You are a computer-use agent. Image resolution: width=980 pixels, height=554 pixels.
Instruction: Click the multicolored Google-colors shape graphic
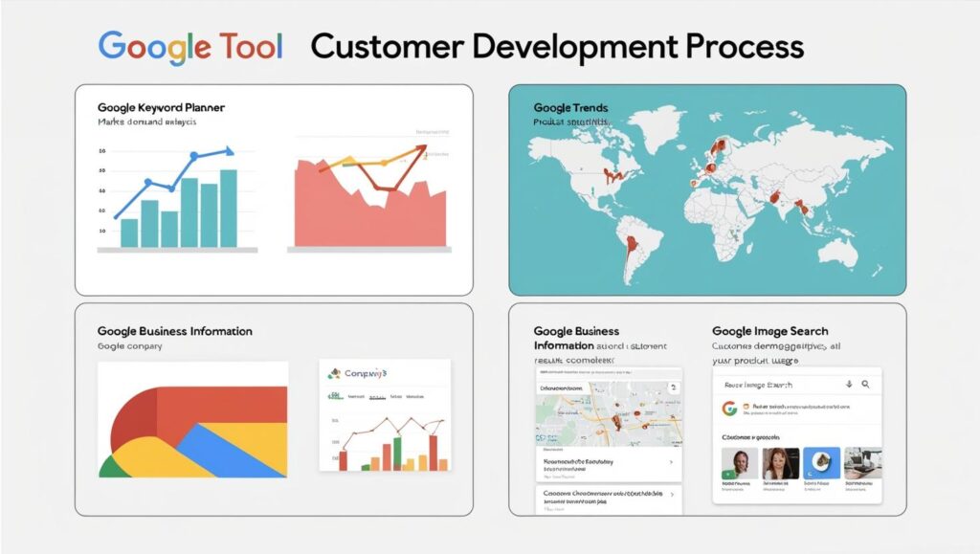point(193,432)
